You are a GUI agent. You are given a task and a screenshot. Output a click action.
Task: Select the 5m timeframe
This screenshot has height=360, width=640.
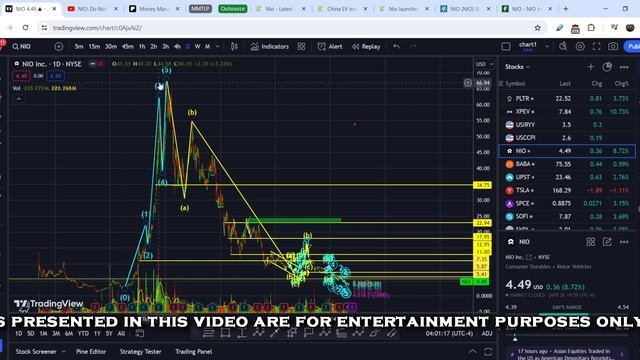pyautogui.click(x=79, y=47)
